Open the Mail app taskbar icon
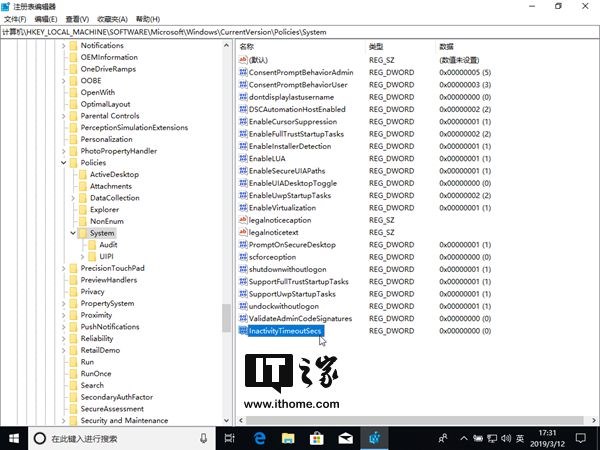Screen dimensions: 600x450 point(346,438)
